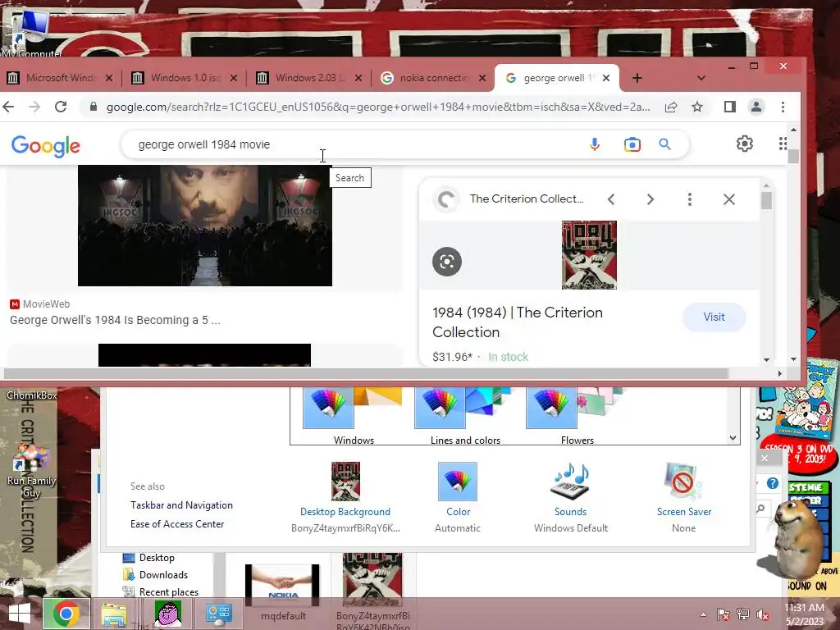Expand the themes list down arrow
Image resolution: width=840 pixels, height=630 pixels.
[x=733, y=438]
